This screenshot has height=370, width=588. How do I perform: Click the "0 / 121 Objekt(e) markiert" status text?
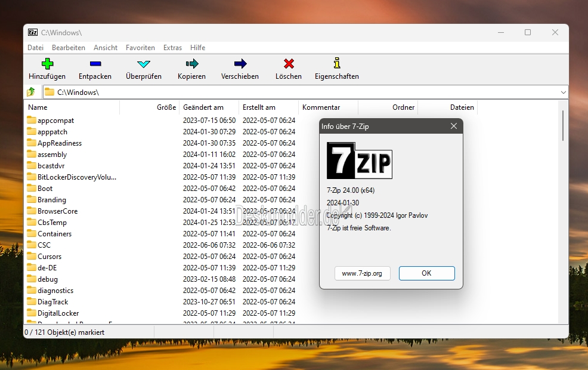coord(64,332)
